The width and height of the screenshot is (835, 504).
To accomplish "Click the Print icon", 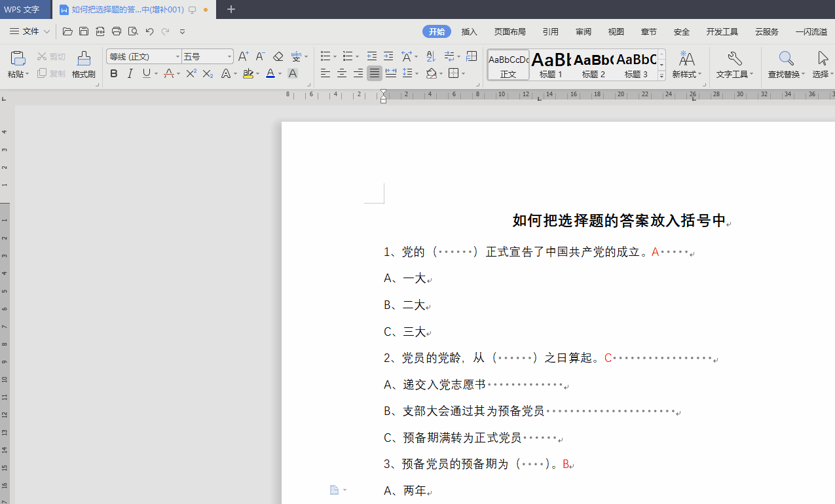I will (x=117, y=31).
